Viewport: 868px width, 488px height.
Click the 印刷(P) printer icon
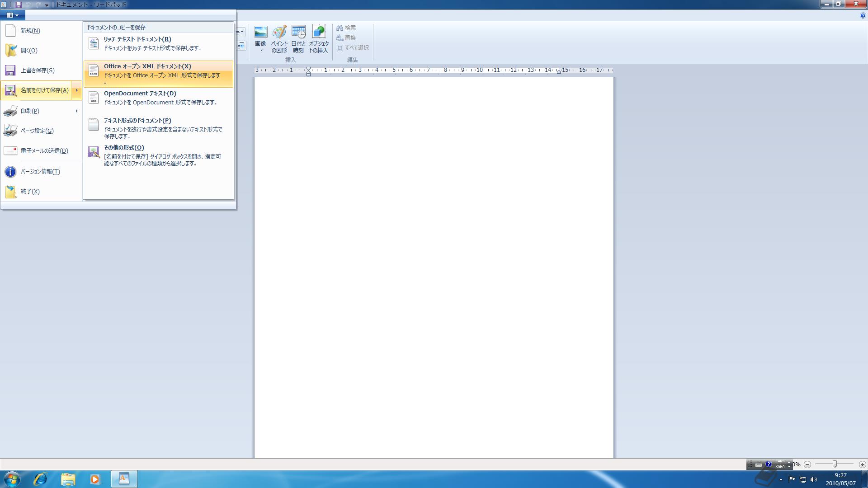10,111
